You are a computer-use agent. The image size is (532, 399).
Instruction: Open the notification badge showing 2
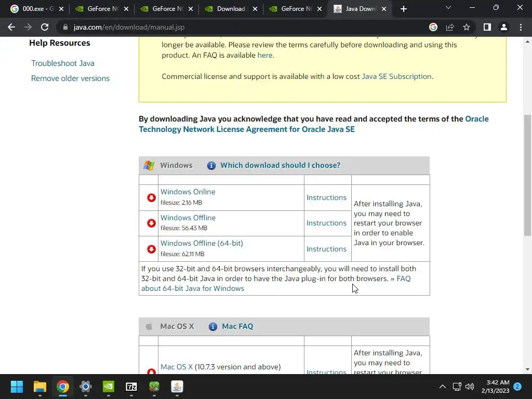518,387
